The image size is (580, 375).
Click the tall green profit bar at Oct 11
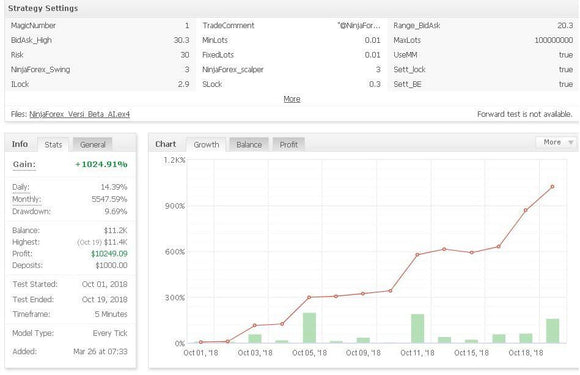[x=418, y=329]
